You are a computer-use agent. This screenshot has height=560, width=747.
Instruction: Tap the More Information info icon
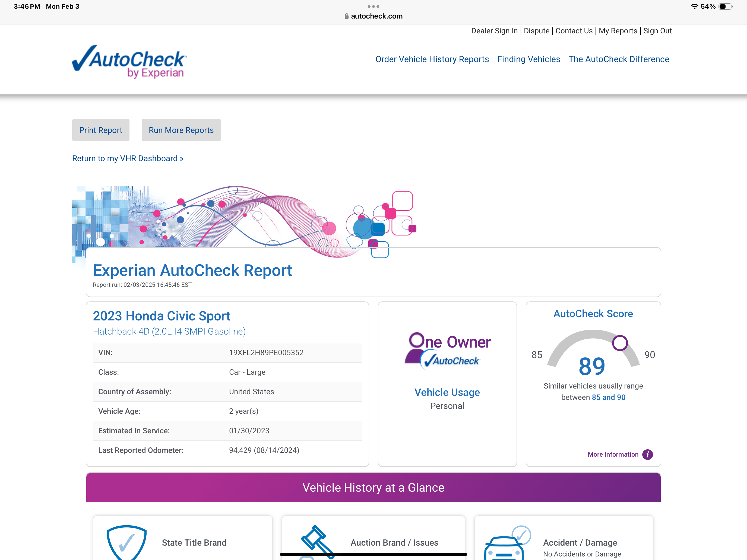pyautogui.click(x=647, y=454)
